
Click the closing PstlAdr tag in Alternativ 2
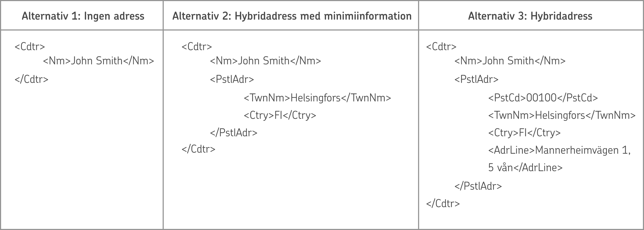[234, 133]
